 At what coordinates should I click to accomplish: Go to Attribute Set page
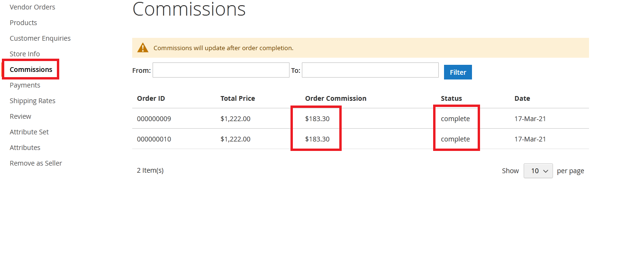tap(29, 132)
